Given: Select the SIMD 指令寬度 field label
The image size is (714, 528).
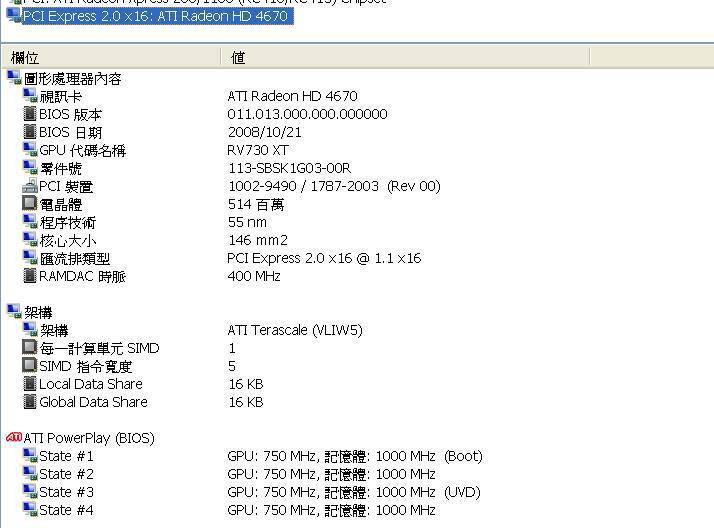Looking at the screenshot, I should 86,366.
